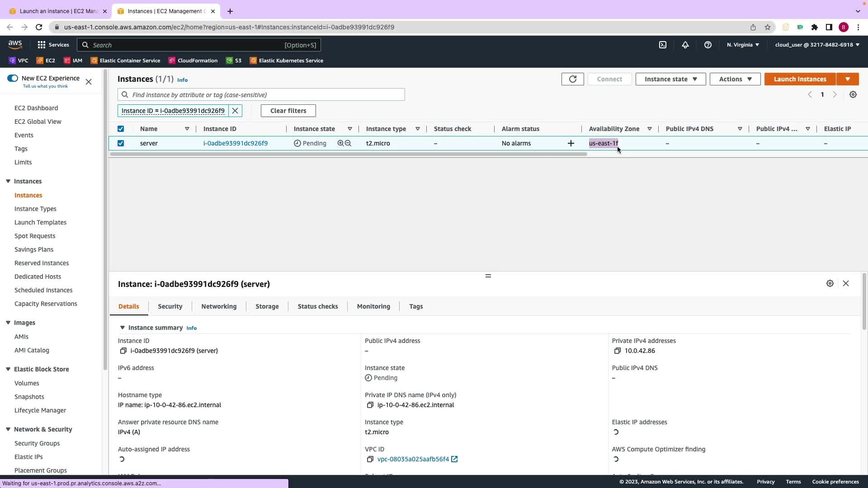Viewport: 868px width, 488px height.
Task: Click the horizontal table scrollbar
Action: (348, 154)
